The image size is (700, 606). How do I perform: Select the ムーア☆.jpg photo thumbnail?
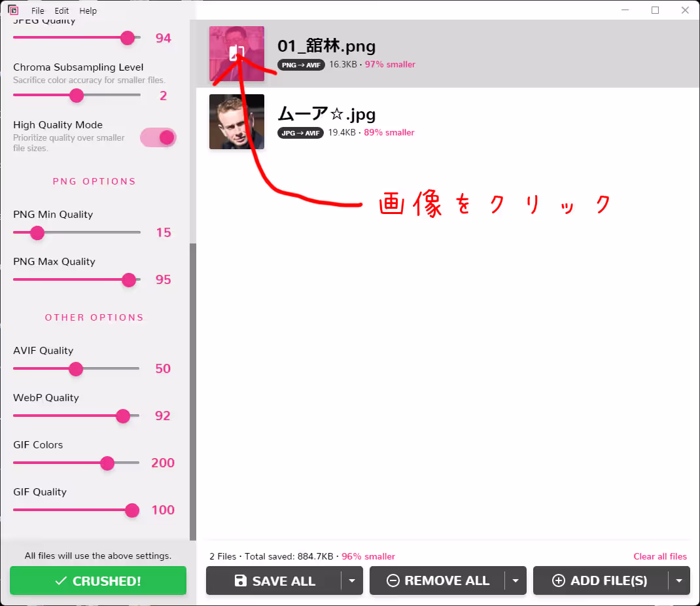pos(237,122)
